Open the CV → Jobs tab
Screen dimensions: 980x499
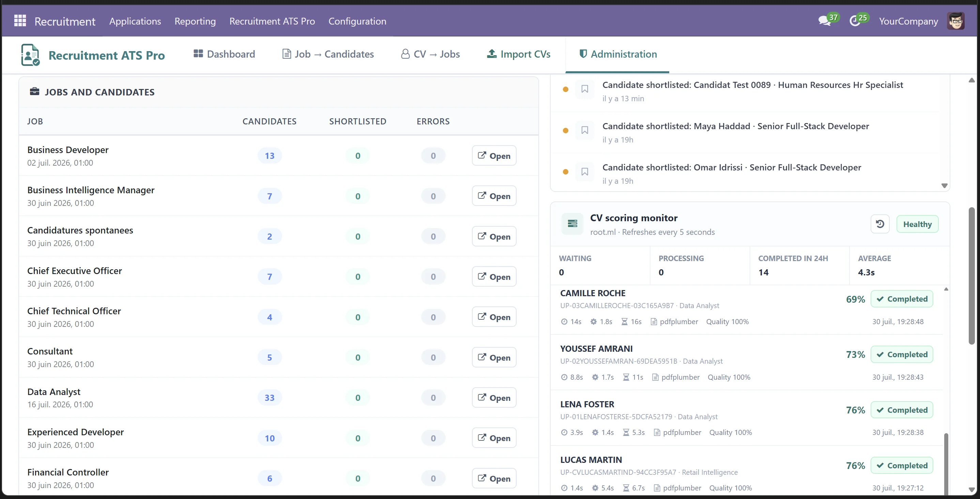click(x=430, y=54)
